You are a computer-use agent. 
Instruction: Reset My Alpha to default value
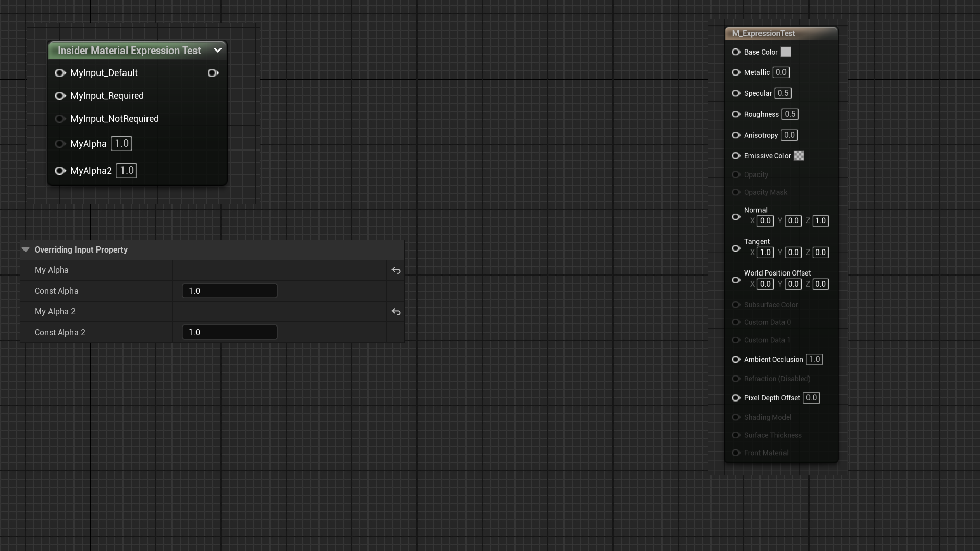coord(396,270)
